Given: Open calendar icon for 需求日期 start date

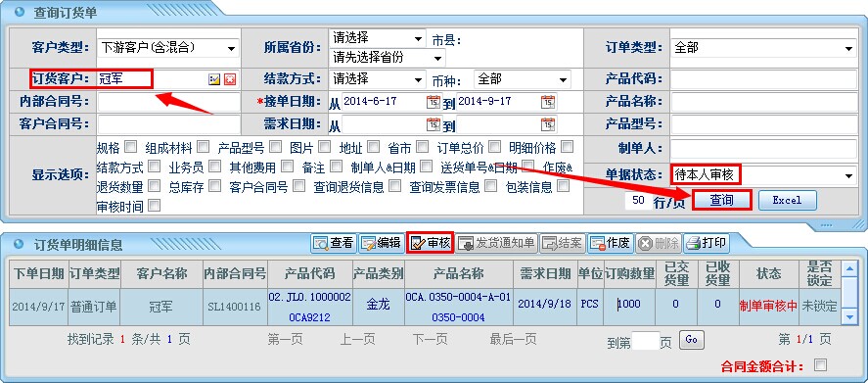Looking at the screenshot, I should (433, 124).
